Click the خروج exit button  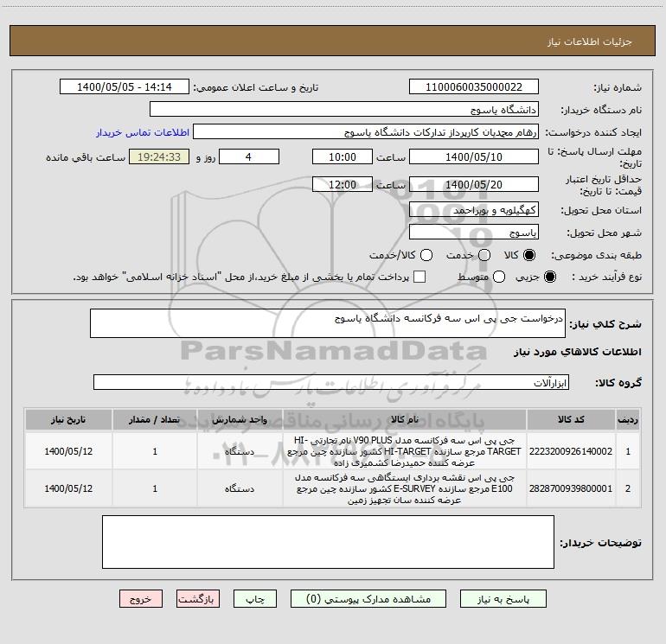pyautogui.click(x=141, y=599)
